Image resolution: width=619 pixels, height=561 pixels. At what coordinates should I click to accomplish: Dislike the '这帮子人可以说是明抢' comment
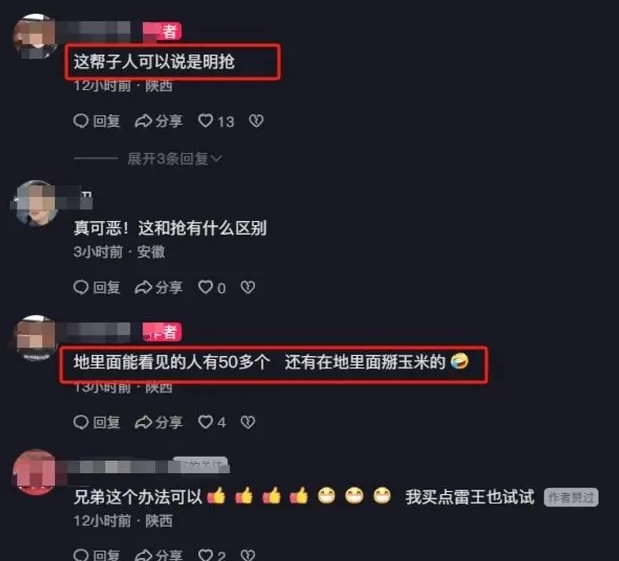[256, 121]
